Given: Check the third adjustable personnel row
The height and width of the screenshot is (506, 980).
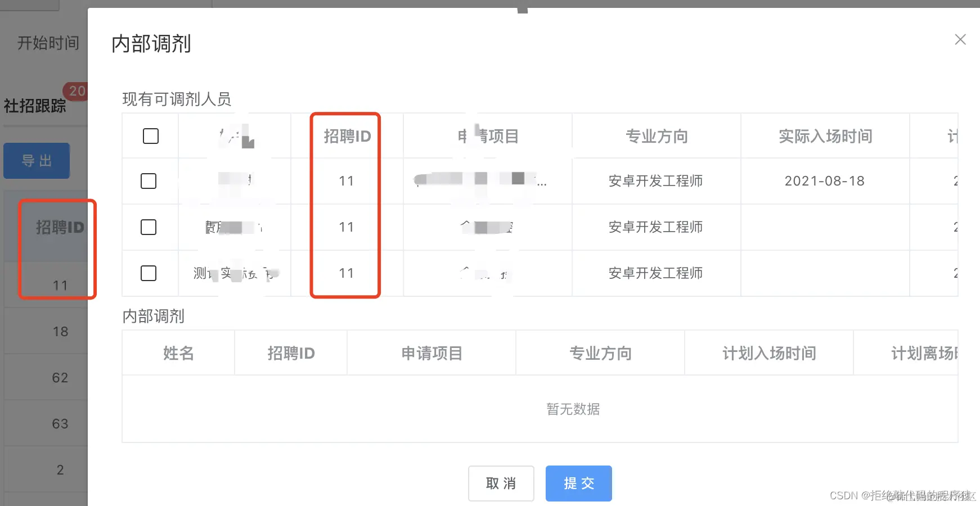Looking at the screenshot, I should coord(149,273).
